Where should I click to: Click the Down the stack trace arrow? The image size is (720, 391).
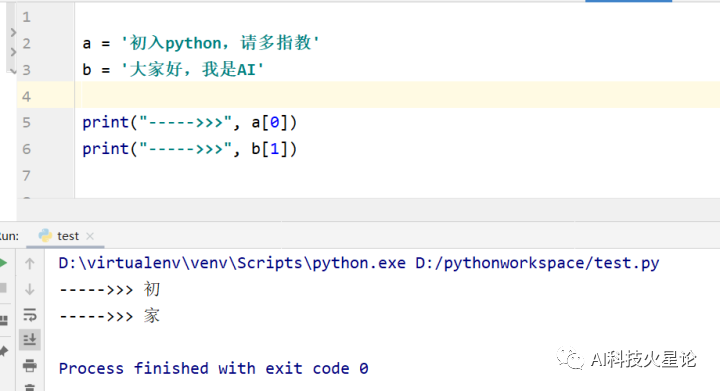pyautogui.click(x=30, y=289)
